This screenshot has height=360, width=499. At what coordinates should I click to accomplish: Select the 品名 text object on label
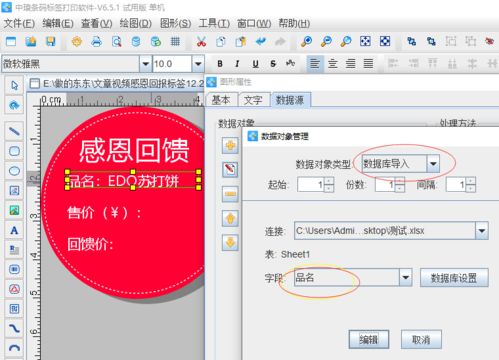(133, 180)
